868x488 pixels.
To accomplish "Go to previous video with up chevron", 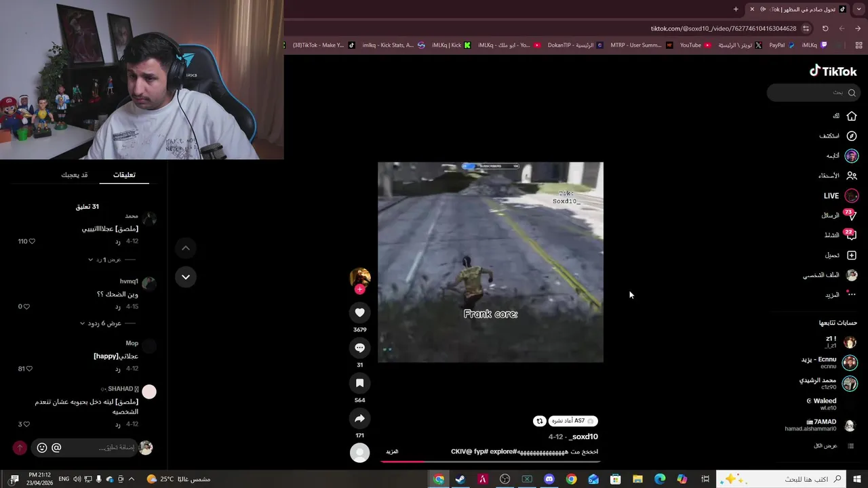I will coord(185,248).
